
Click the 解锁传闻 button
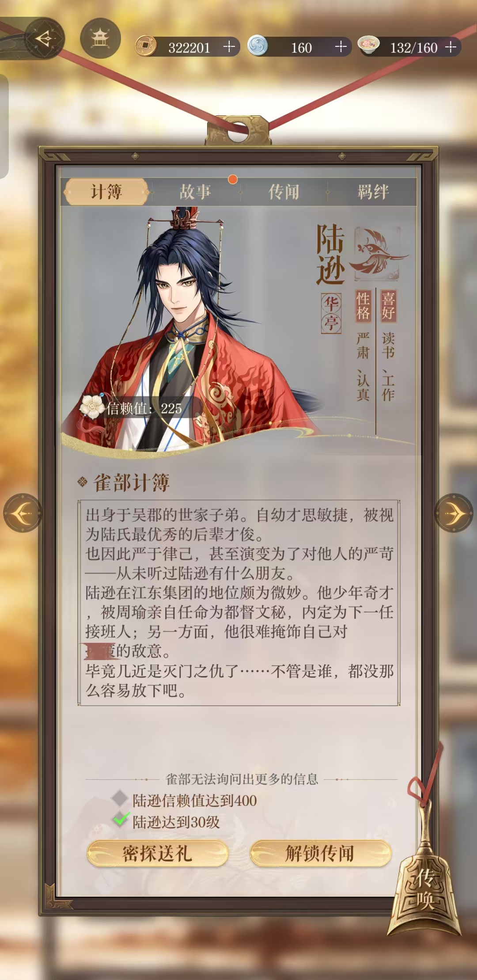320,853
